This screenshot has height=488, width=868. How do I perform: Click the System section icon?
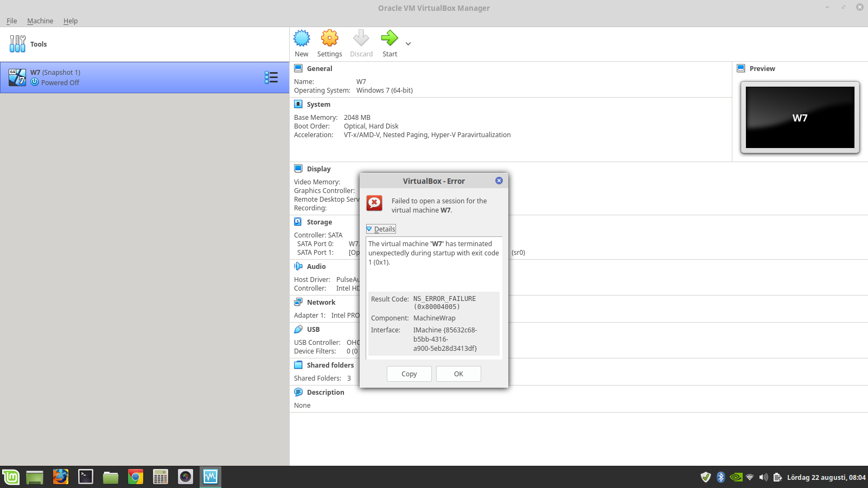pyautogui.click(x=298, y=104)
